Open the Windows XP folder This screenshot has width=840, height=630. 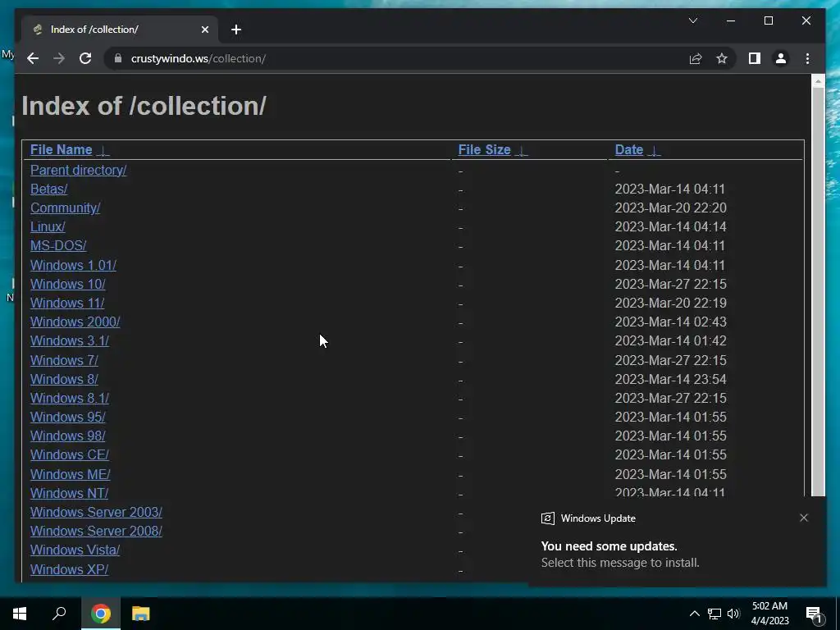pos(70,569)
